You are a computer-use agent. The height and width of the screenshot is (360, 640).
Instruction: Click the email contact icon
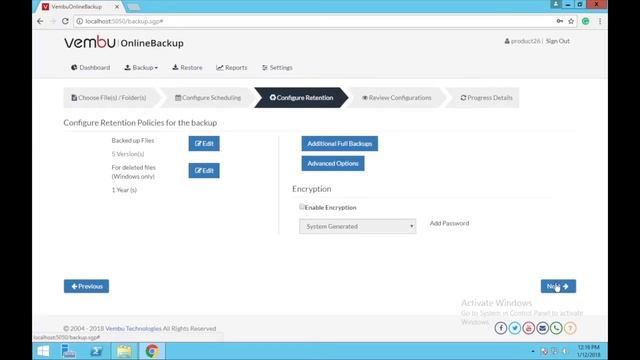[x=542, y=328]
